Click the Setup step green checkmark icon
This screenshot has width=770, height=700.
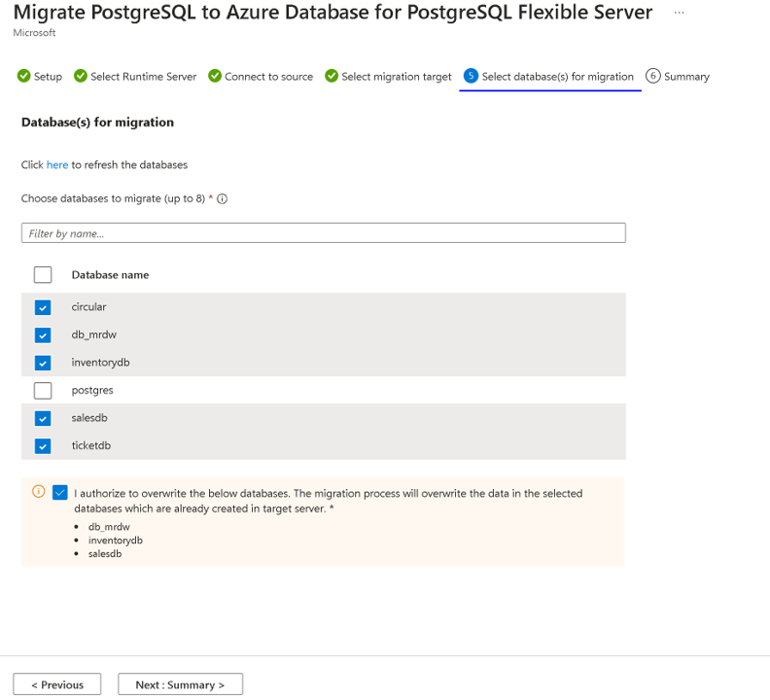pyautogui.click(x=24, y=77)
